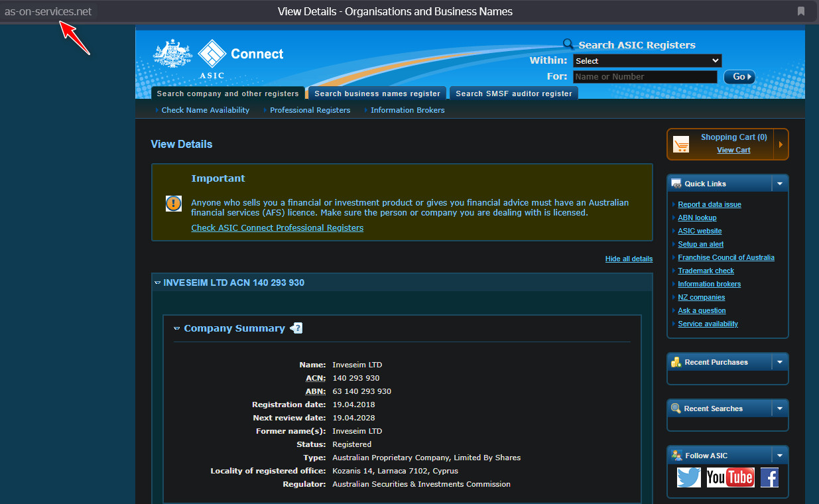Open ASIC Facebook page icon

click(769, 477)
